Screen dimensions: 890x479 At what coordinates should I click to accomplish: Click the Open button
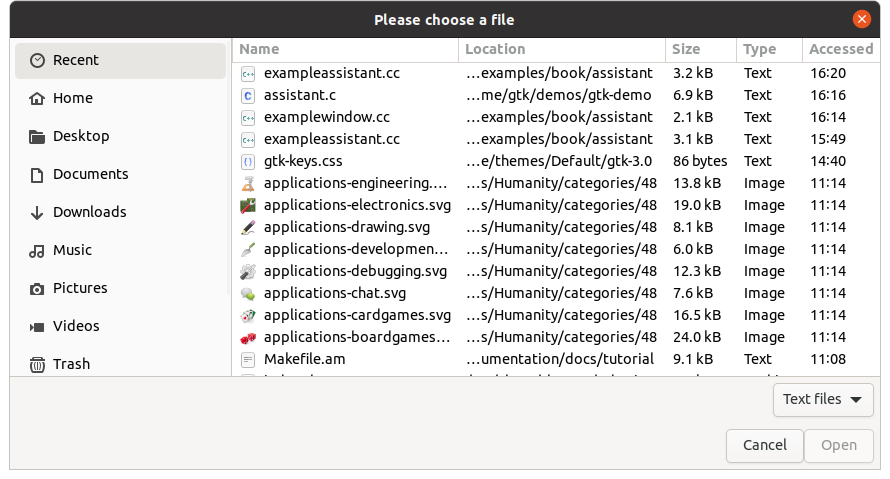click(838, 445)
